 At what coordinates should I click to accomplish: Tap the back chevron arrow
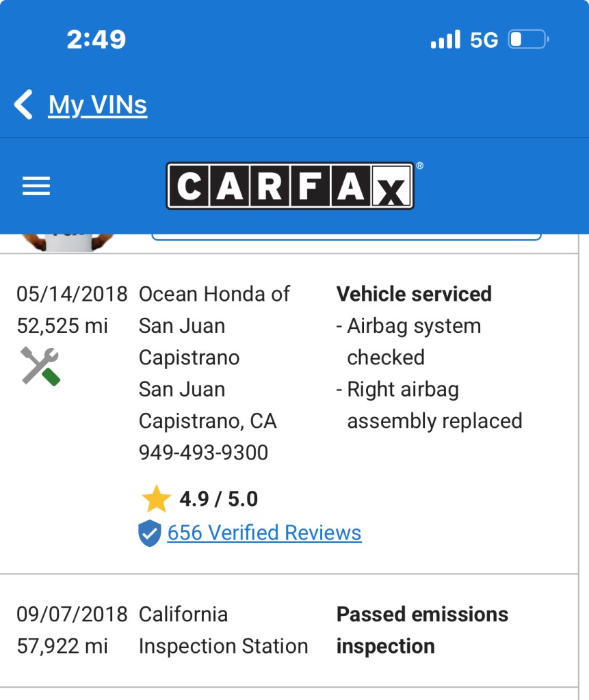(23, 105)
